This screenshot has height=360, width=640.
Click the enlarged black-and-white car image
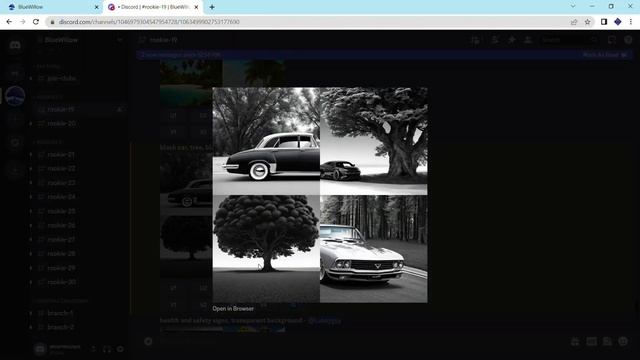click(320, 195)
